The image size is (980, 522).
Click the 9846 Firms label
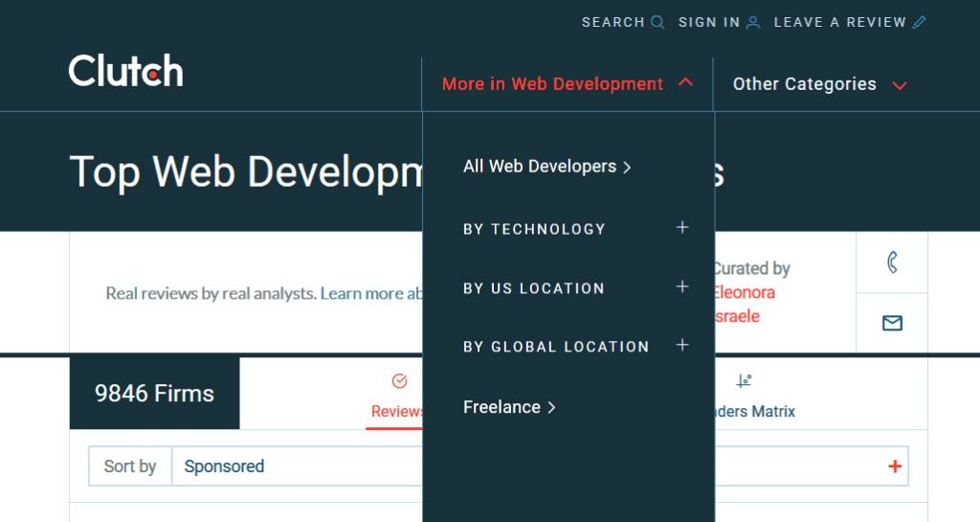click(154, 394)
